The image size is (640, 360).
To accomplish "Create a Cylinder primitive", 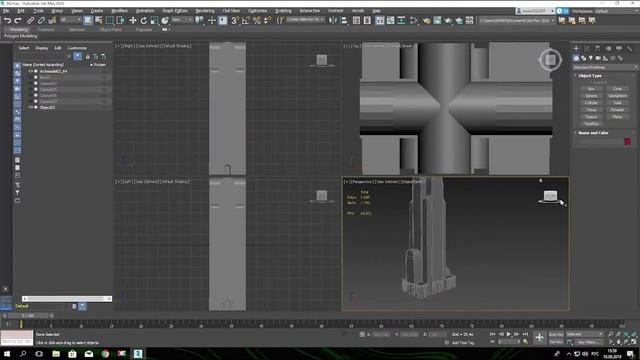I will [591, 102].
